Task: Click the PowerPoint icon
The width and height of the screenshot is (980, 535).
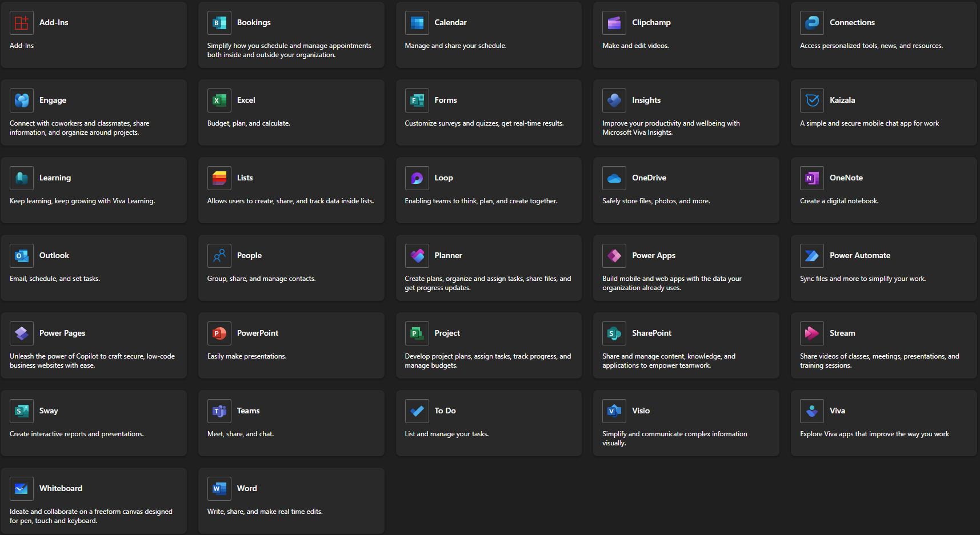Action: (x=219, y=333)
